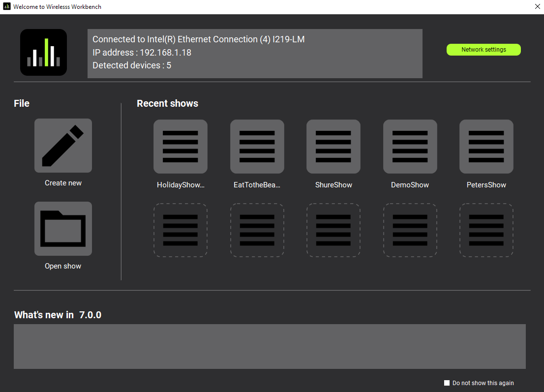Open the PetersShow recent show
Viewport: 544px width, 392px height.
[486, 146]
